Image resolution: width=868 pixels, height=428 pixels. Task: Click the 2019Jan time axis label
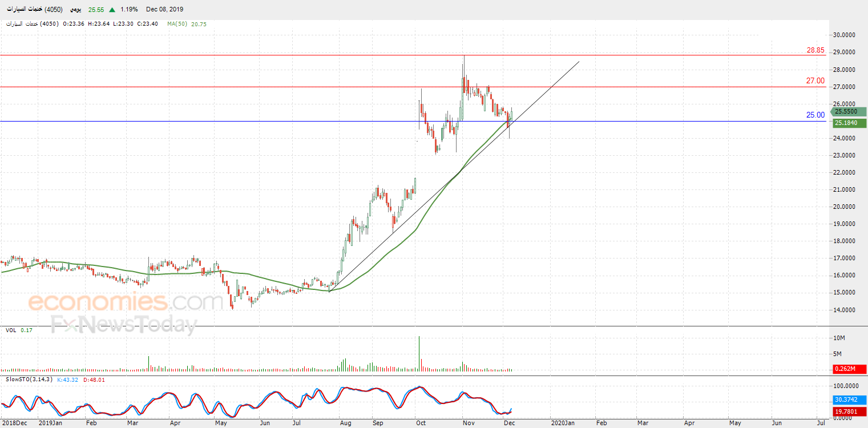point(50,423)
